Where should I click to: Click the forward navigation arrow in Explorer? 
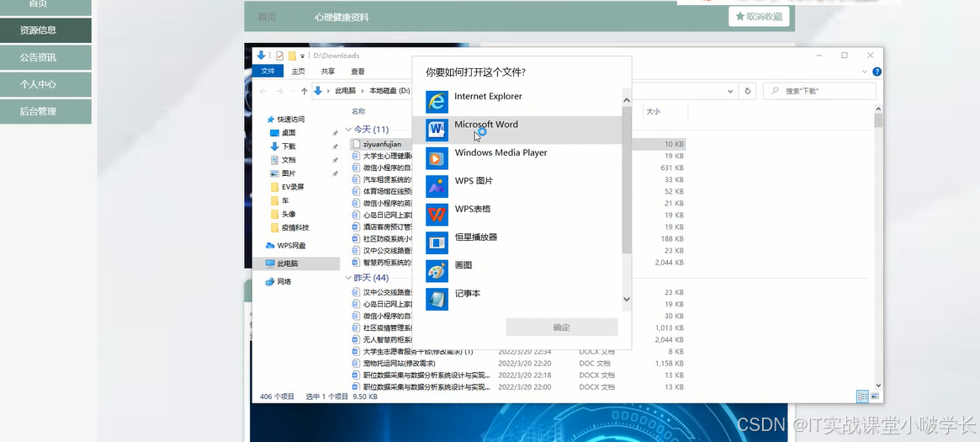(279, 91)
